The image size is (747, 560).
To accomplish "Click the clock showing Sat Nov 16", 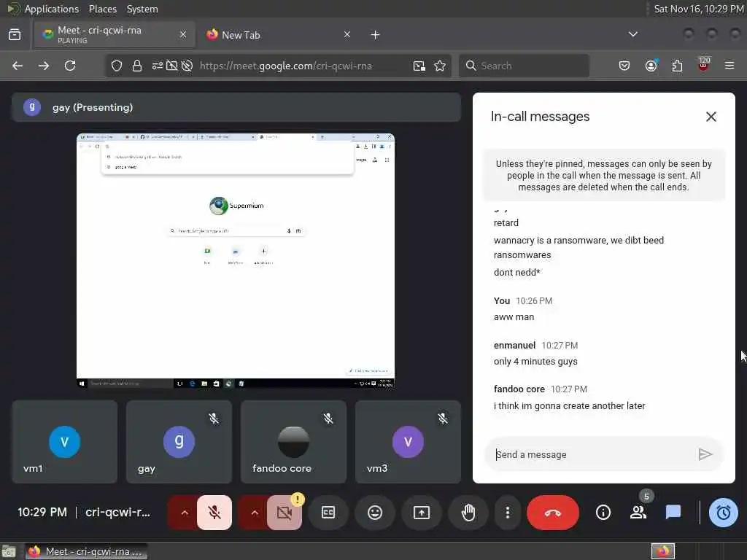I will point(698,9).
